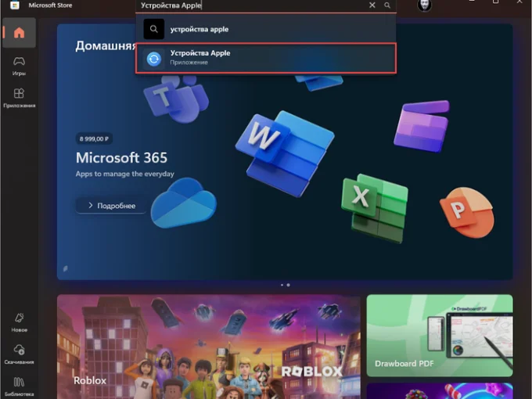Image resolution: width=532 pixels, height=399 pixels.
Task: Open the Библиотека (Library) section
Action: click(x=19, y=386)
